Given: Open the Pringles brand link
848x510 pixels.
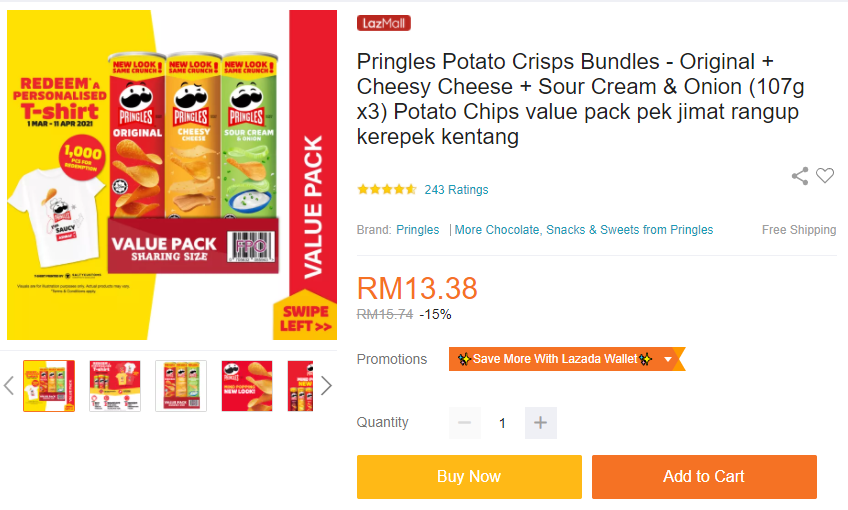Looking at the screenshot, I should click(417, 230).
